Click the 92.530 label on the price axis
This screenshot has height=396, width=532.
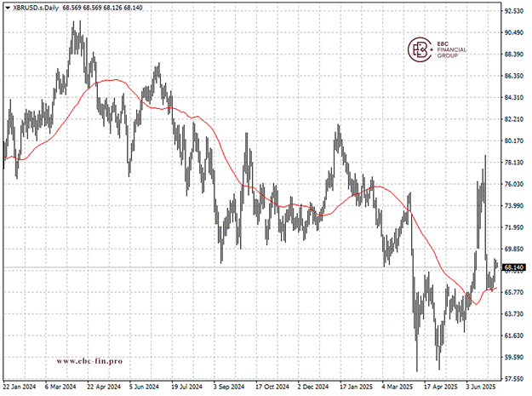pyautogui.click(x=513, y=11)
